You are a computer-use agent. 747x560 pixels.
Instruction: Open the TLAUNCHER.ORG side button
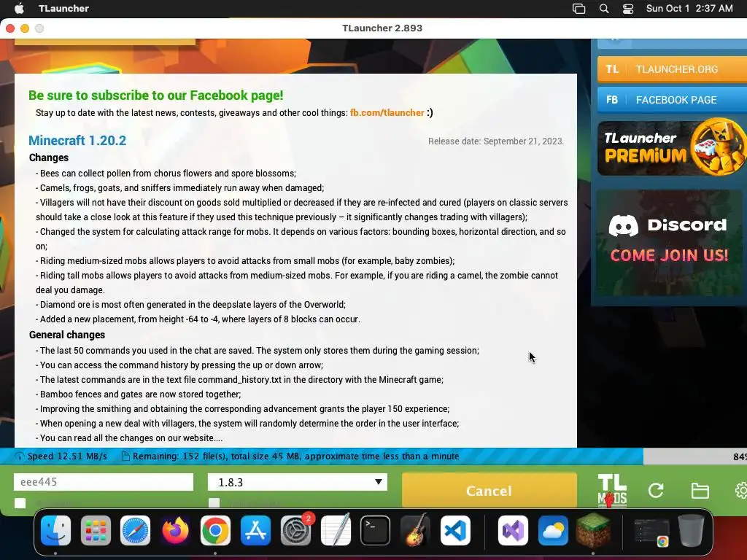pyautogui.click(x=672, y=69)
